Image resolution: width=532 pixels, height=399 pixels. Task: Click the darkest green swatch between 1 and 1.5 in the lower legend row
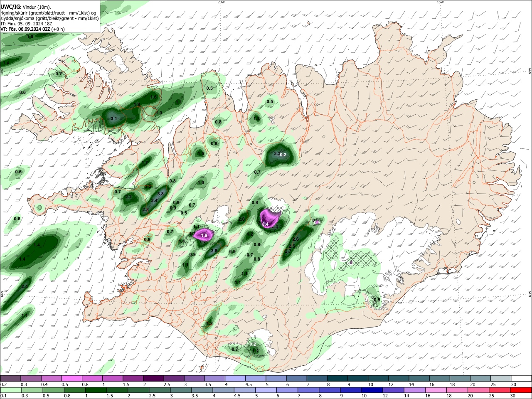(x=96, y=390)
